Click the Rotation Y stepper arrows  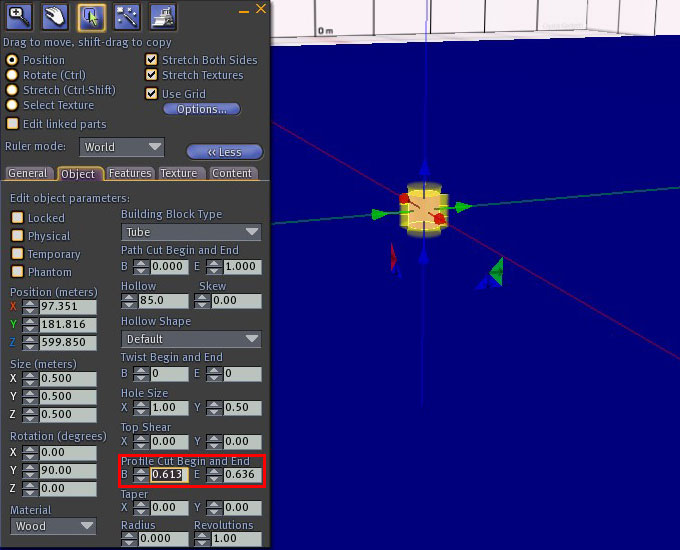[x=30, y=471]
